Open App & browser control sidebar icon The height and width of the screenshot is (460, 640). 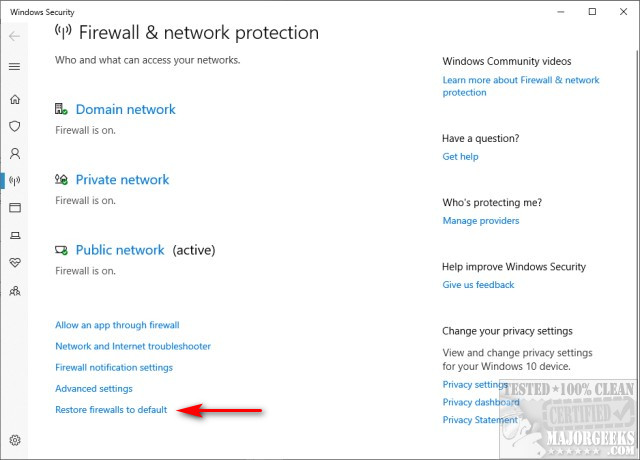point(14,208)
